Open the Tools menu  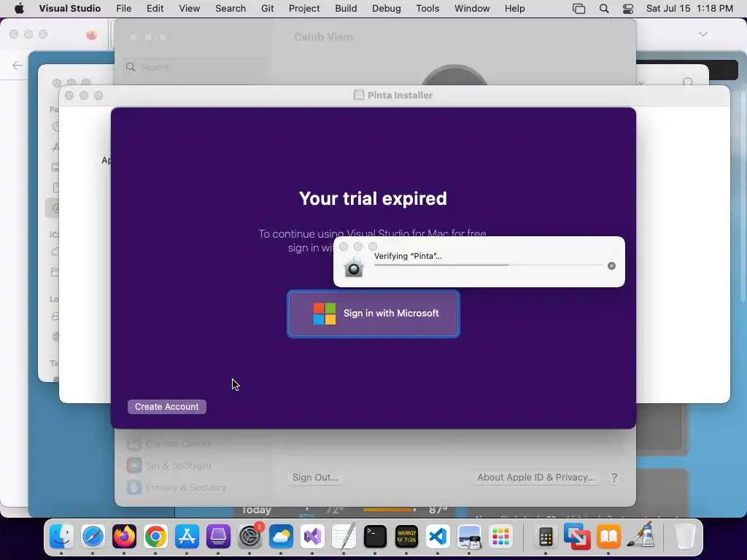coord(427,9)
